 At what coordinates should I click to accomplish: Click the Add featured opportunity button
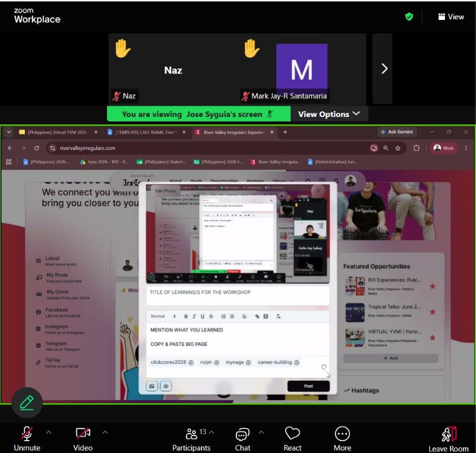pyautogui.click(x=391, y=358)
